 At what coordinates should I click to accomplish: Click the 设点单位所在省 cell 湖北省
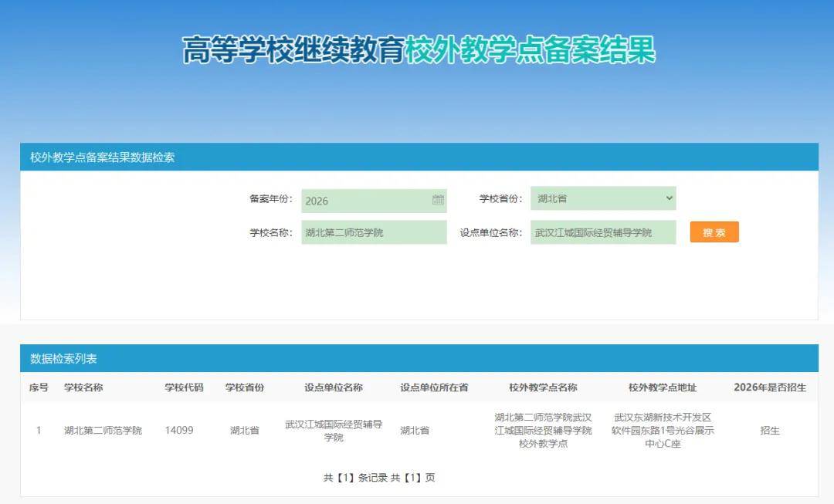point(415,430)
